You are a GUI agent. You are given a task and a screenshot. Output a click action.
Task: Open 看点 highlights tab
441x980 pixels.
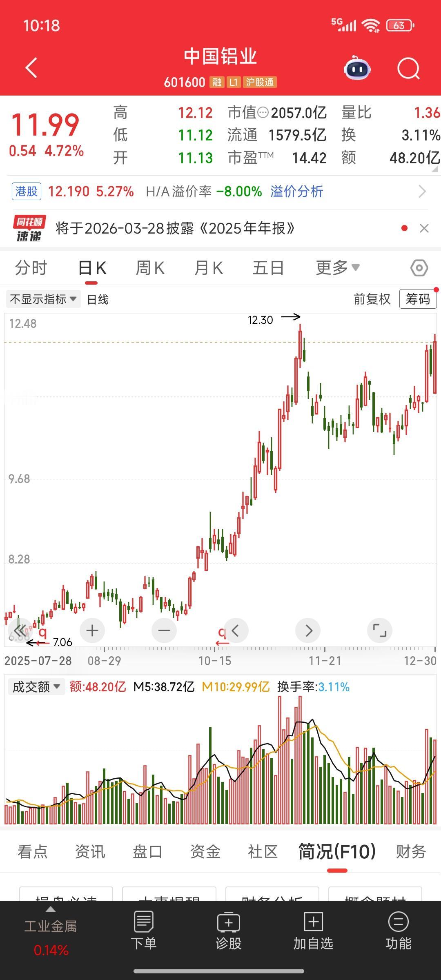pos(33,852)
